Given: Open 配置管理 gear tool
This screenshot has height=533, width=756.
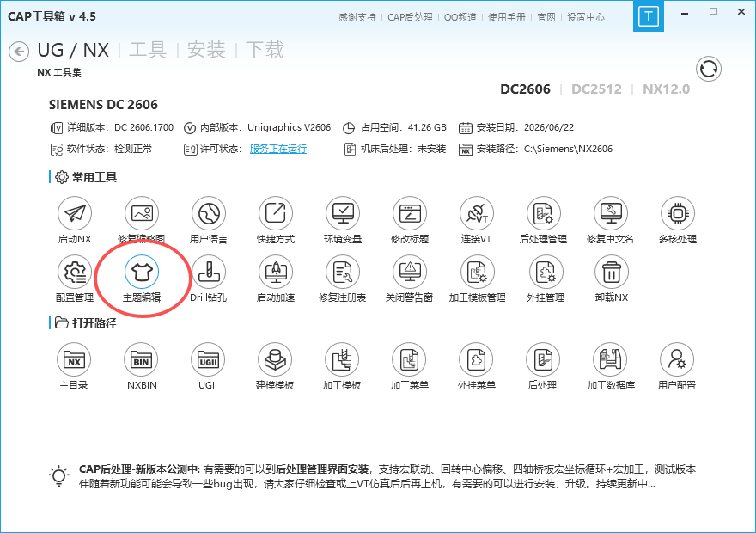Looking at the screenshot, I should tap(75, 272).
